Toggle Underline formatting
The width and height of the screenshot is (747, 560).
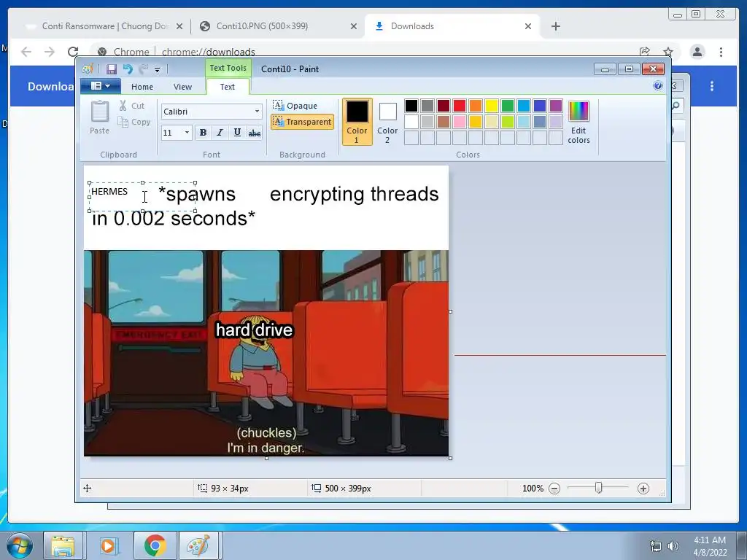237,133
